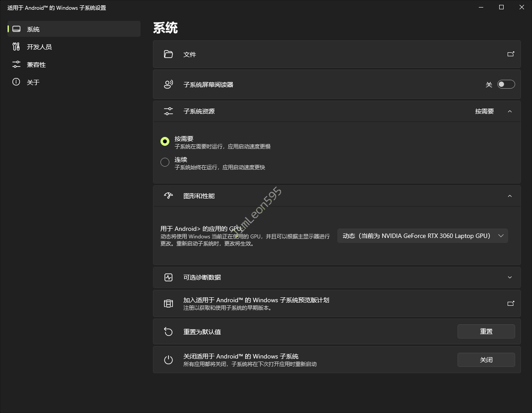
Task: Click the screen reader icon for 子系统屏幕阅读器
Action: pos(168,85)
